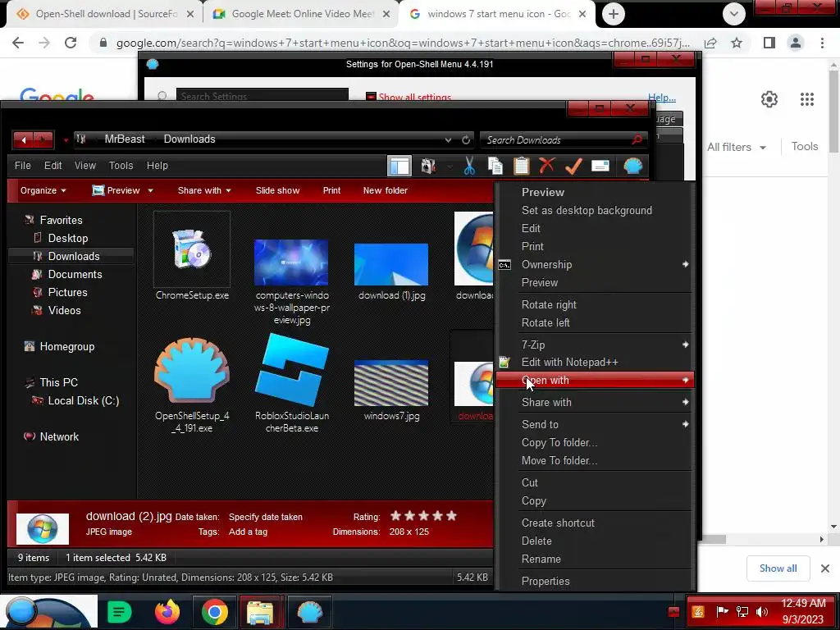Expand the Preview button dropdown arrow
Image resolution: width=840 pixels, height=630 pixels.
pos(151,190)
